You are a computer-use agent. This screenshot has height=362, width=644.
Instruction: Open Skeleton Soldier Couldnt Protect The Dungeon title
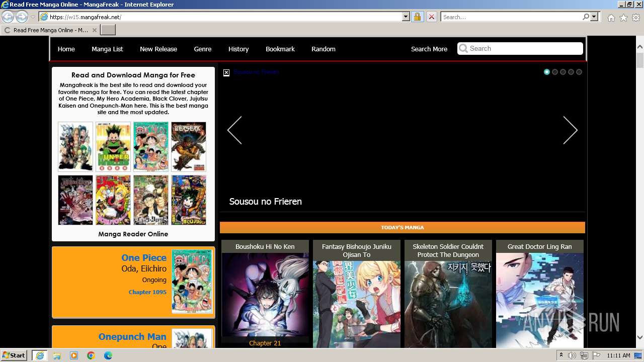448,250
